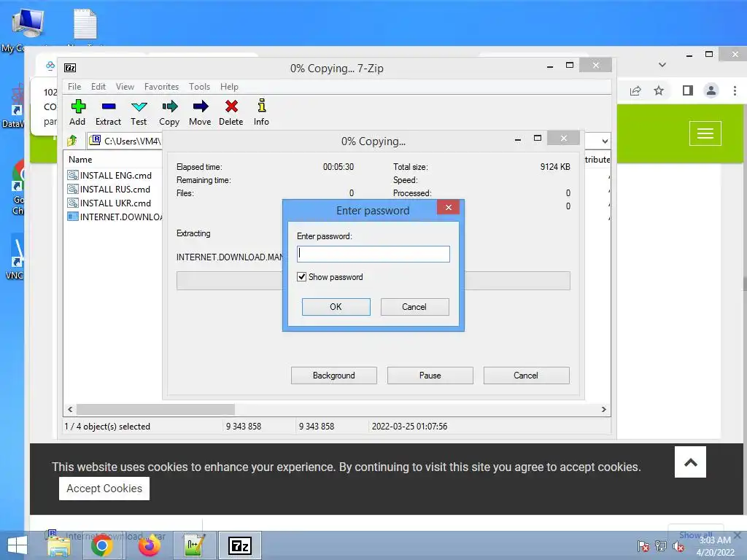The height and width of the screenshot is (560, 747).
Task: Open the Chrome profile avatar
Action: pyautogui.click(x=711, y=90)
